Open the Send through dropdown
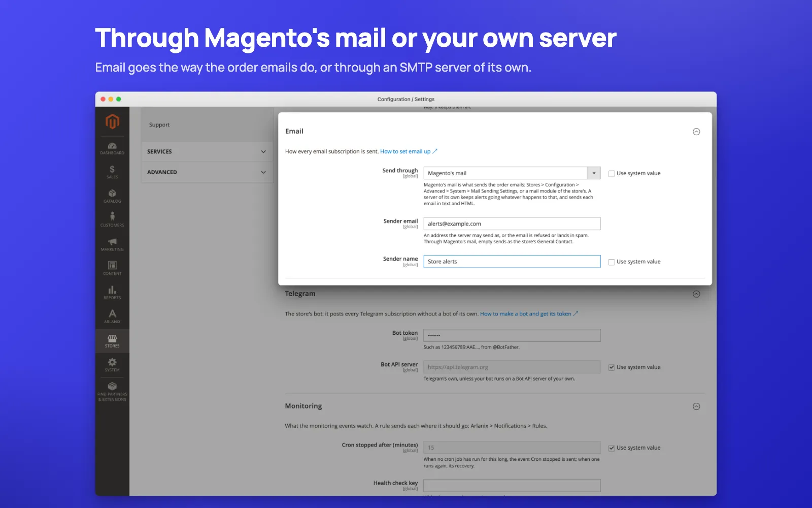812x508 pixels. 512,173
